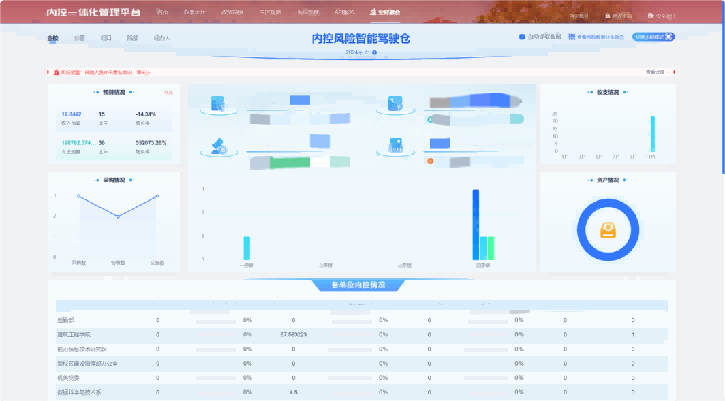Click the blue pill button at top right
725x401 pixels.
pos(654,37)
